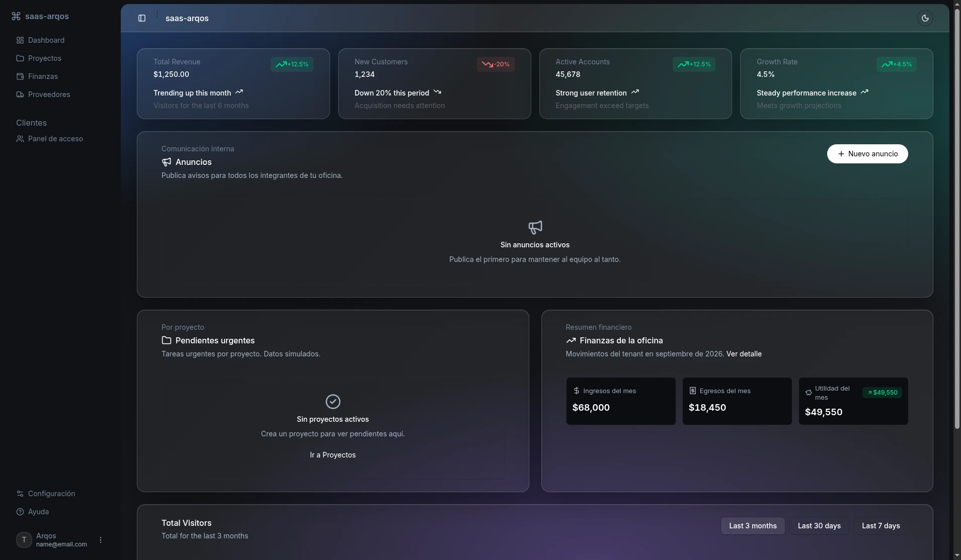Screen dimensions: 961x560
Task: Open Panel de acceso under Clientes
Action: coord(60,139)
